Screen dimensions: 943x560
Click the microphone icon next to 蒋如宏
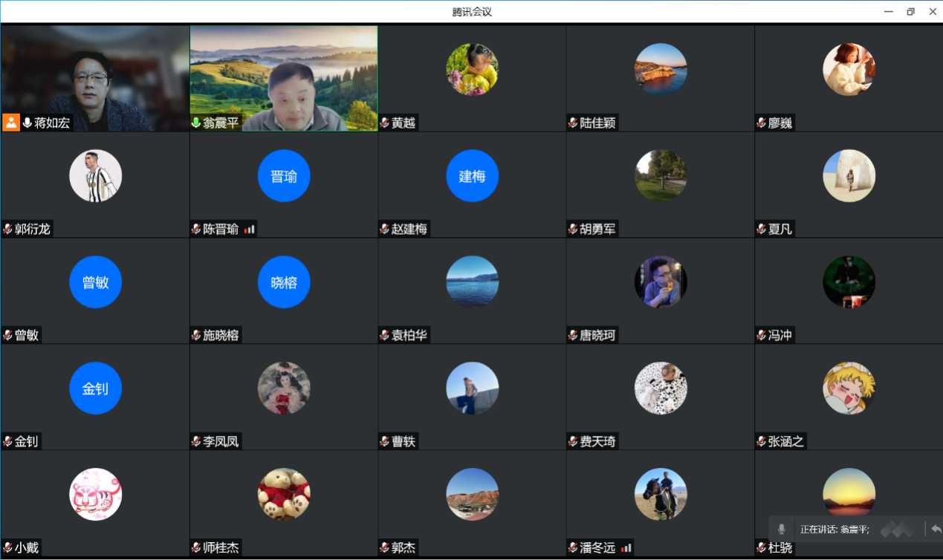tap(27, 123)
